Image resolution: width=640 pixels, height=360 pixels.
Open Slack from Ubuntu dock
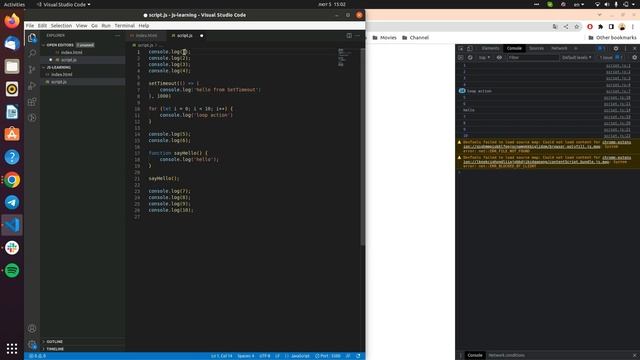click(x=12, y=248)
